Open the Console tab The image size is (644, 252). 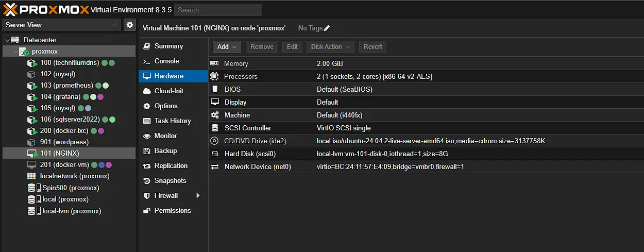click(x=173, y=61)
